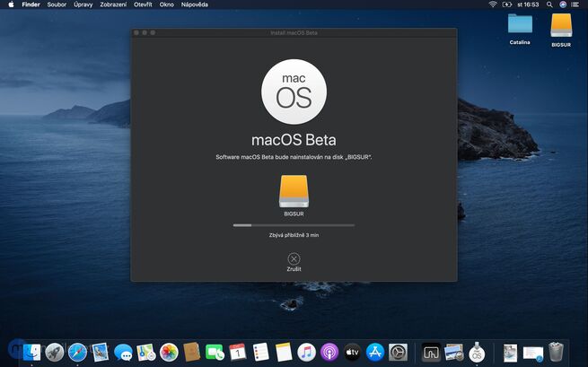Open Music from the Dock
Screen dimensions: 588x367
point(306,353)
